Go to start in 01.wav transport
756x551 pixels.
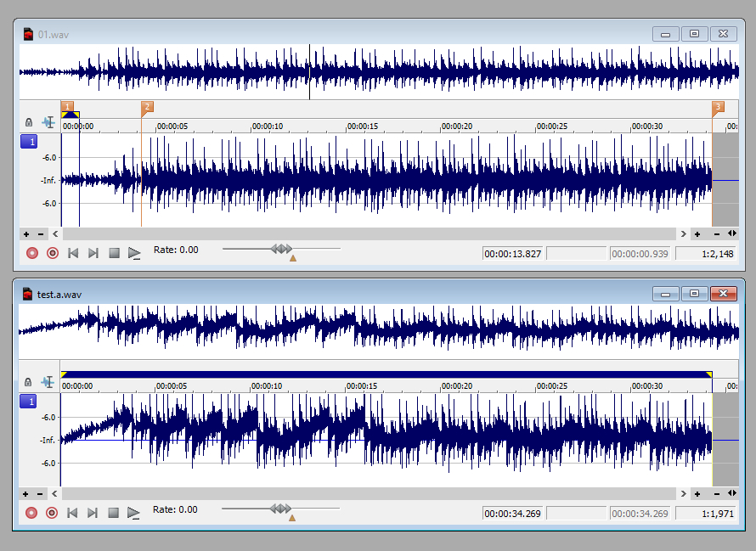coord(73,252)
